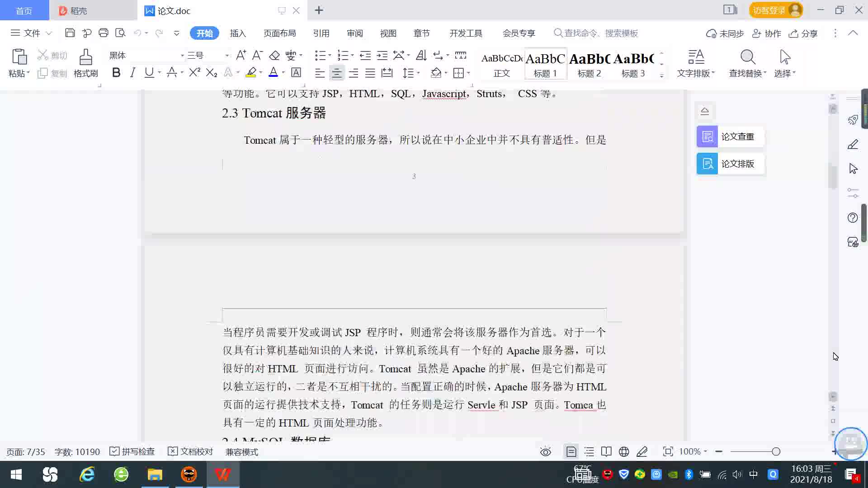Toggle italic formatting
The image size is (868, 488).
[132, 73]
